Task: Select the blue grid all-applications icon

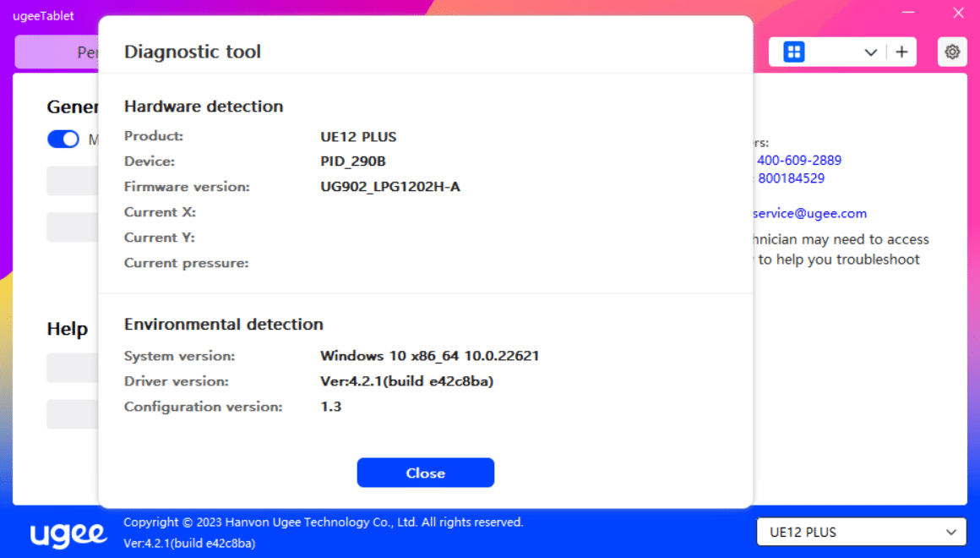Action: 794,52
